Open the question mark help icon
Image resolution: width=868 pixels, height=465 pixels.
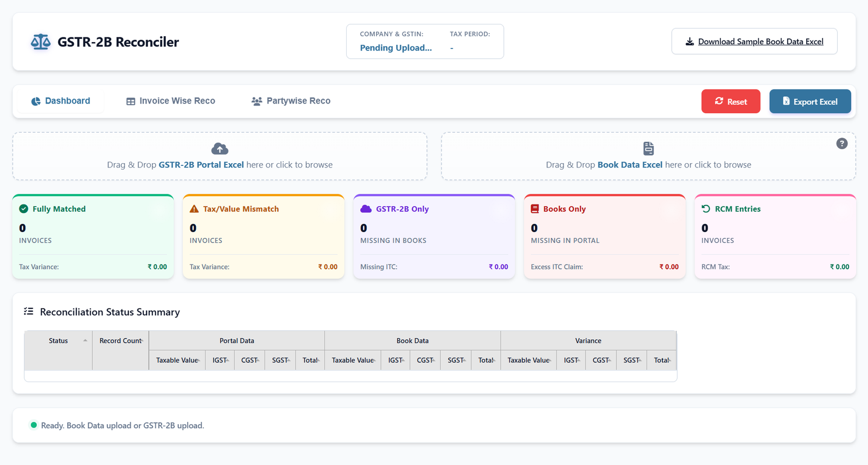[842, 144]
